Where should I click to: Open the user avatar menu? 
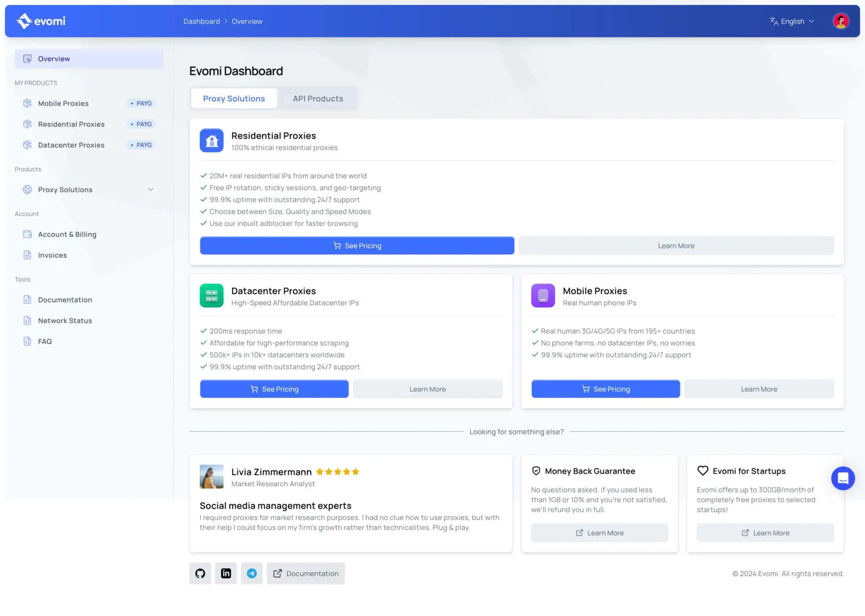841,21
